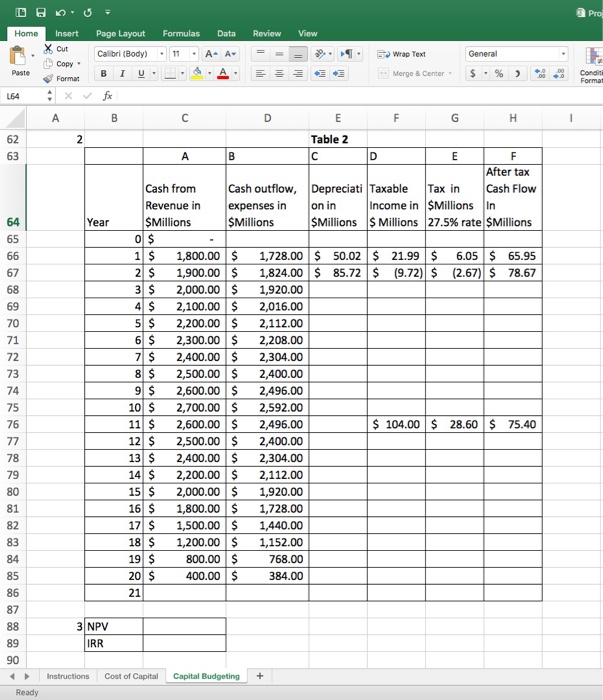Toggle top vertical alignment

(x=261, y=54)
